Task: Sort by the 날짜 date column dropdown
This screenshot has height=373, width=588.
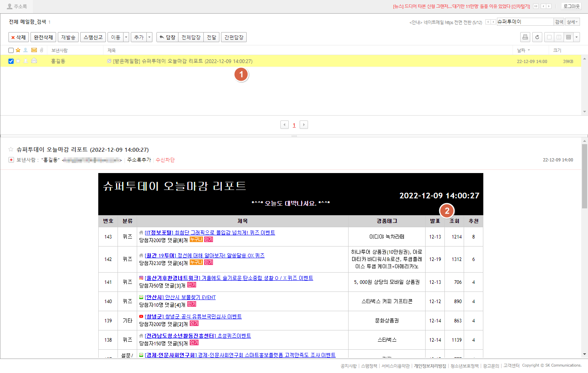Action: [523, 50]
